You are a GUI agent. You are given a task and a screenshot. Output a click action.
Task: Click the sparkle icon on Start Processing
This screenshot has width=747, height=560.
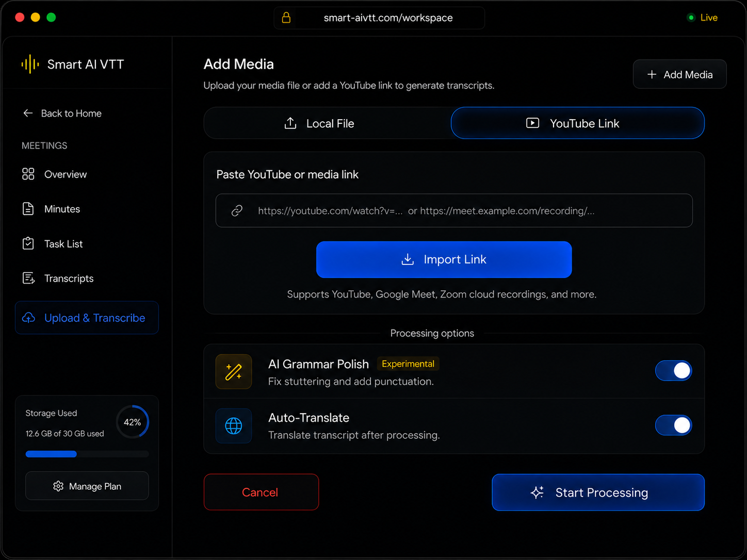pos(537,492)
